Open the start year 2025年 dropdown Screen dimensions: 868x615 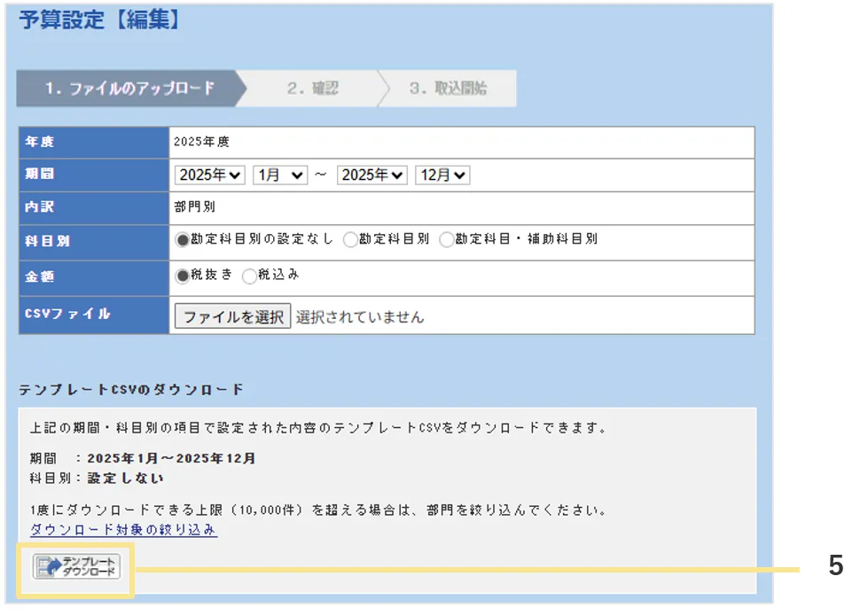tap(211, 175)
